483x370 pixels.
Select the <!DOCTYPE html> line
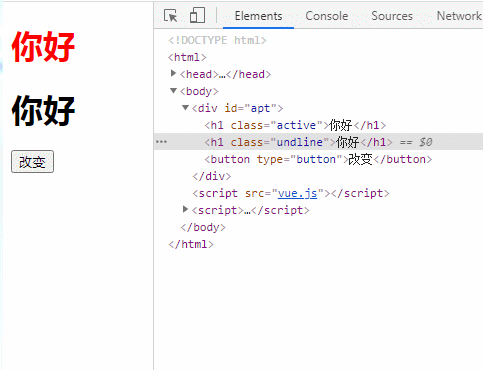click(217, 40)
